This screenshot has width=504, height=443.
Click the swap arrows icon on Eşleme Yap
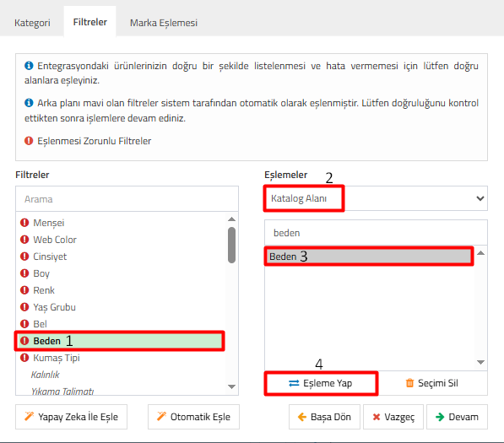click(294, 383)
